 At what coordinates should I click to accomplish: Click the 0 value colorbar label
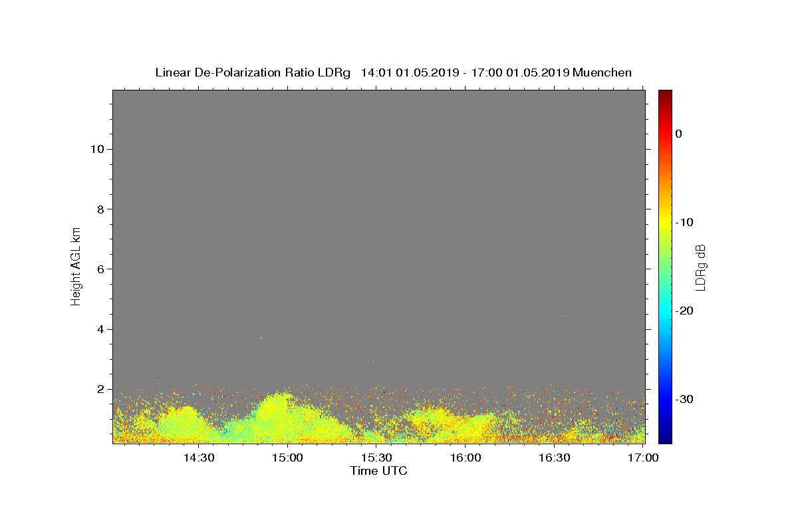point(679,134)
